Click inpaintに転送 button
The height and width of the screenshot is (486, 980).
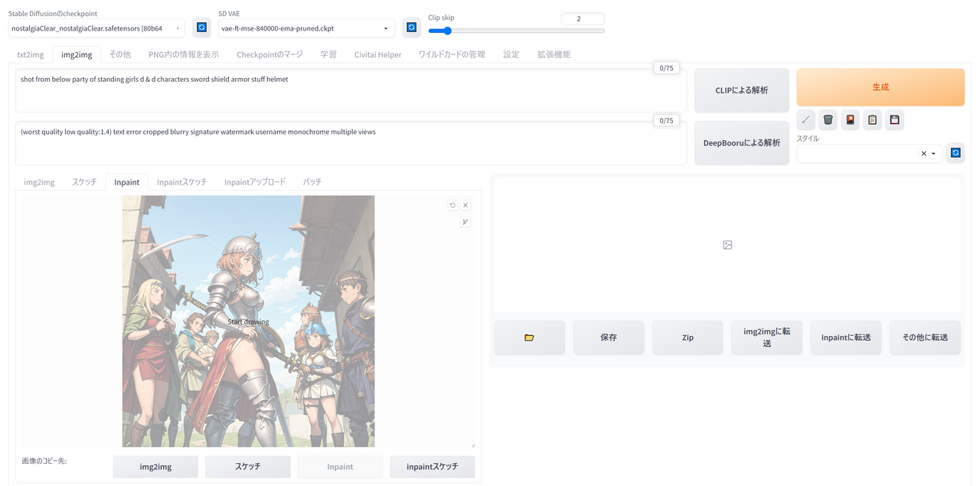point(846,338)
